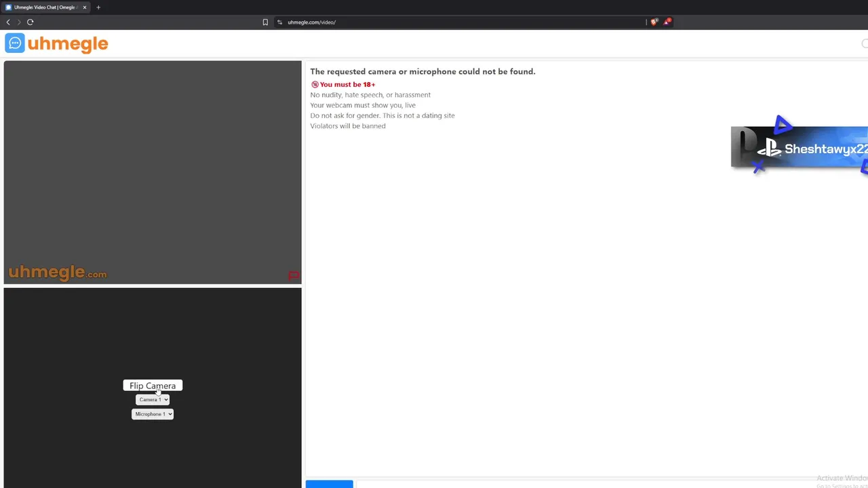Focus the uhmegle.com/video/ address bar
Viewport: 868px width, 488px height.
point(461,22)
